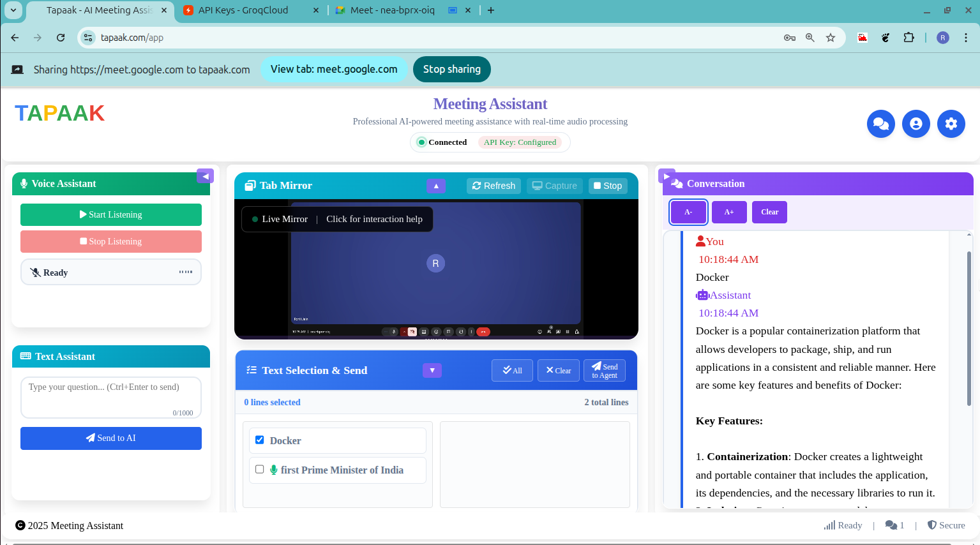The height and width of the screenshot is (545, 980).
Task: Open the chat conversations icon in the header
Action: pos(881,124)
